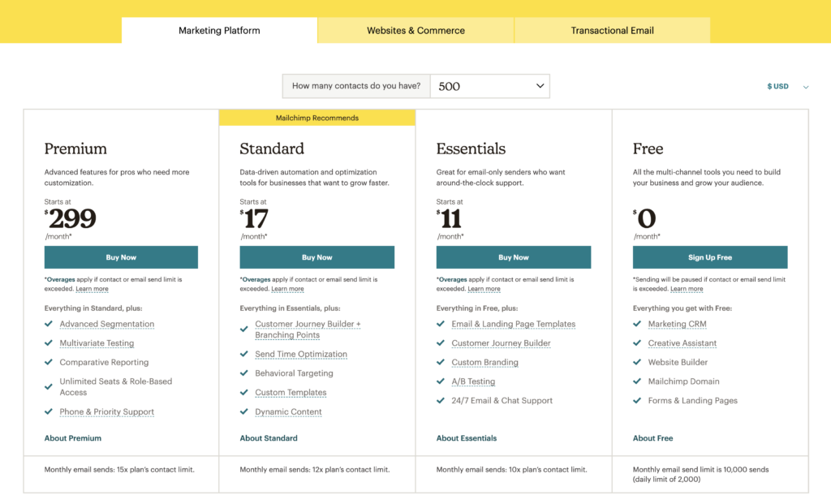Viewport: 831px width, 504px height.
Task: Open Email & Landing Page Templates link
Action: (x=513, y=324)
